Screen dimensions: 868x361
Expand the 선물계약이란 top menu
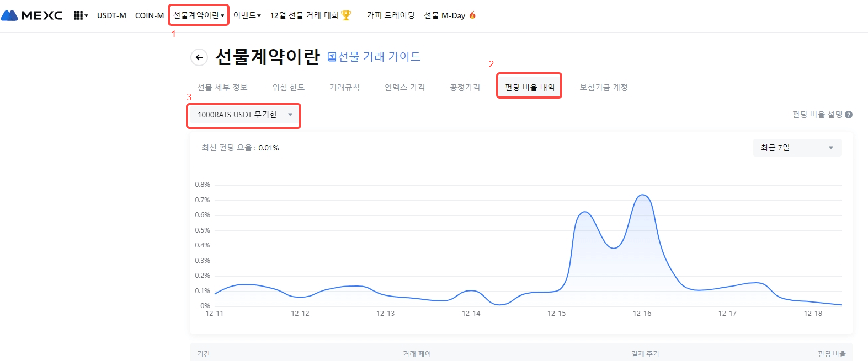coord(199,15)
